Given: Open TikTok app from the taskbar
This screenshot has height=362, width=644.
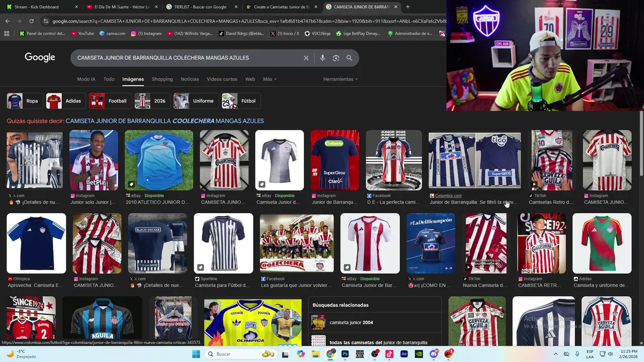Looking at the screenshot, I should [x=389, y=354].
